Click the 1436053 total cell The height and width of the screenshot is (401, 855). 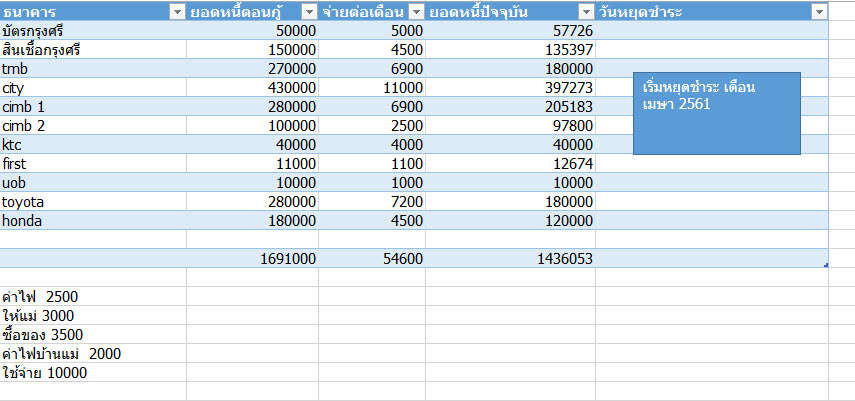click(x=510, y=259)
